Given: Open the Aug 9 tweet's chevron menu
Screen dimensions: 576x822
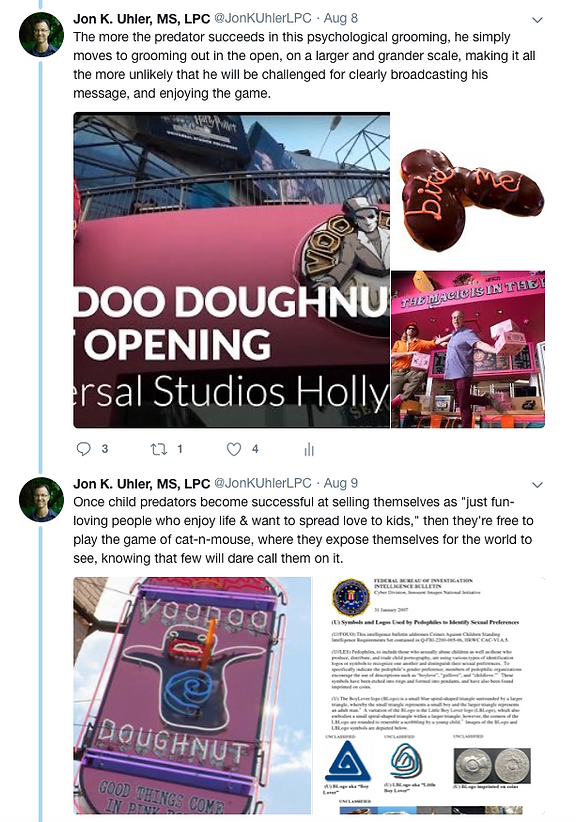Looking at the screenshot, I should (537, 485).
